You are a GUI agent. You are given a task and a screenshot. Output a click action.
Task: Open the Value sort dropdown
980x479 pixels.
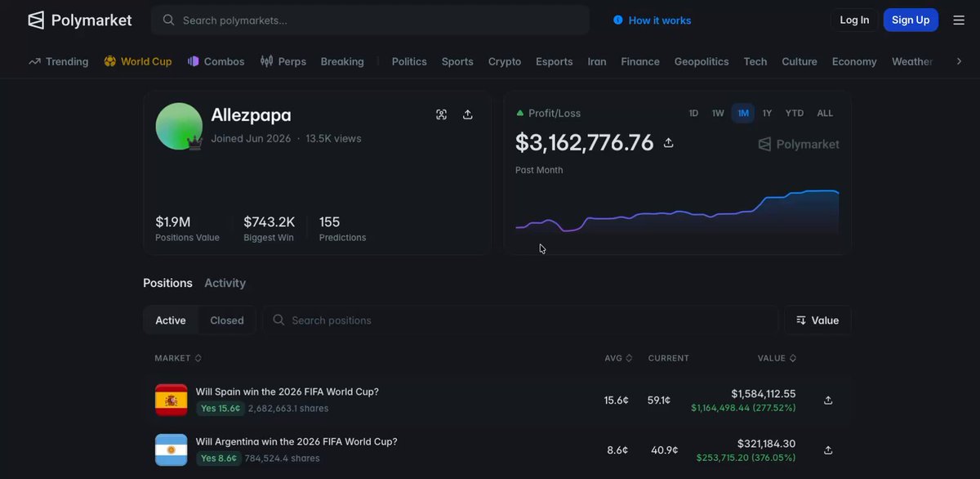coord(817,320)
